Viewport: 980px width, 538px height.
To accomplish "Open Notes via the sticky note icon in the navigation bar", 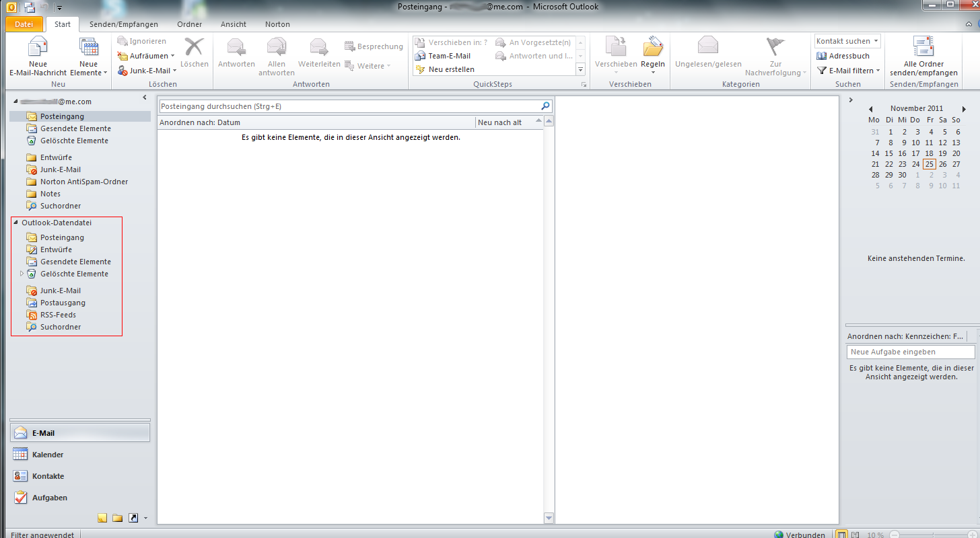I will 102,518.
